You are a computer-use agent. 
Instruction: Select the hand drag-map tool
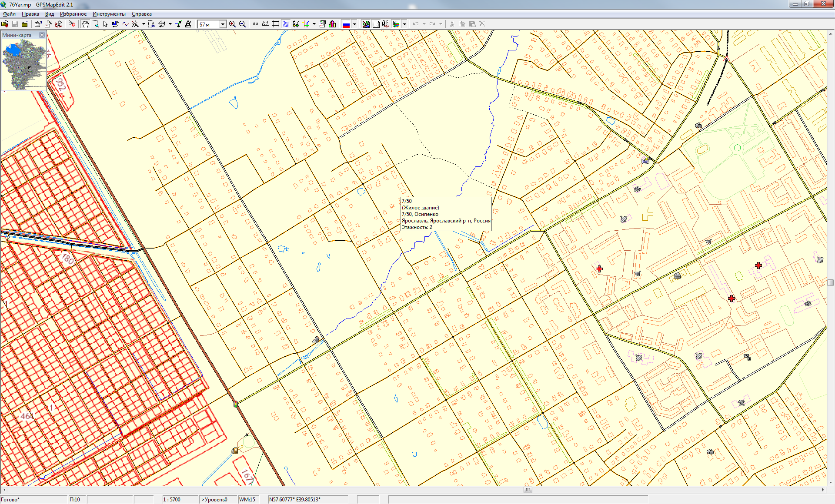click(x=85, y=24)
